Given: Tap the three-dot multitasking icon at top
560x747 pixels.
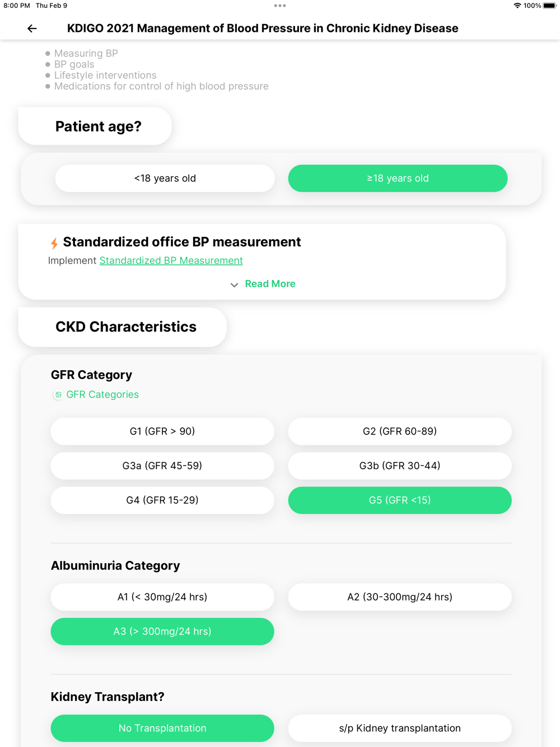Looking at the screenshot, I should [280, 6].
